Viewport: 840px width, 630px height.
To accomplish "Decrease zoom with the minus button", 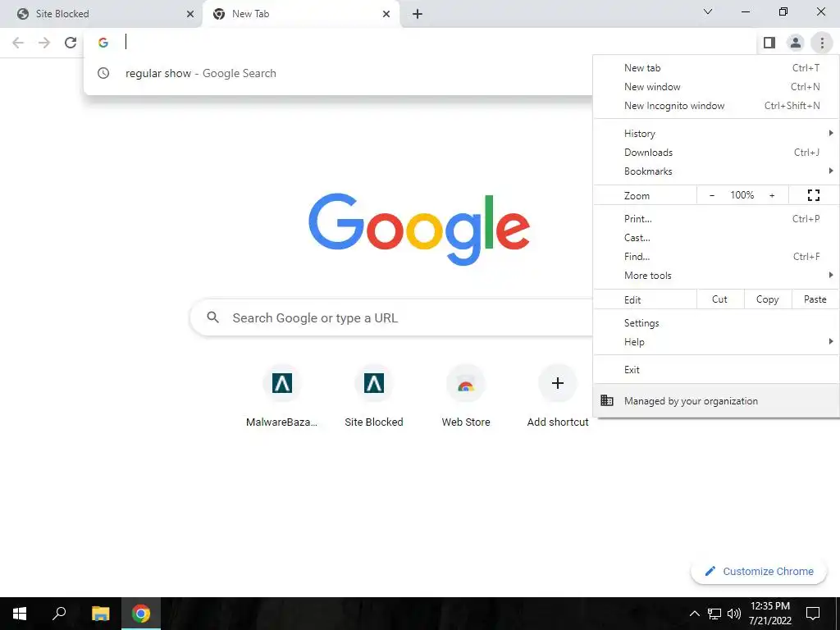I will [711, 195].
